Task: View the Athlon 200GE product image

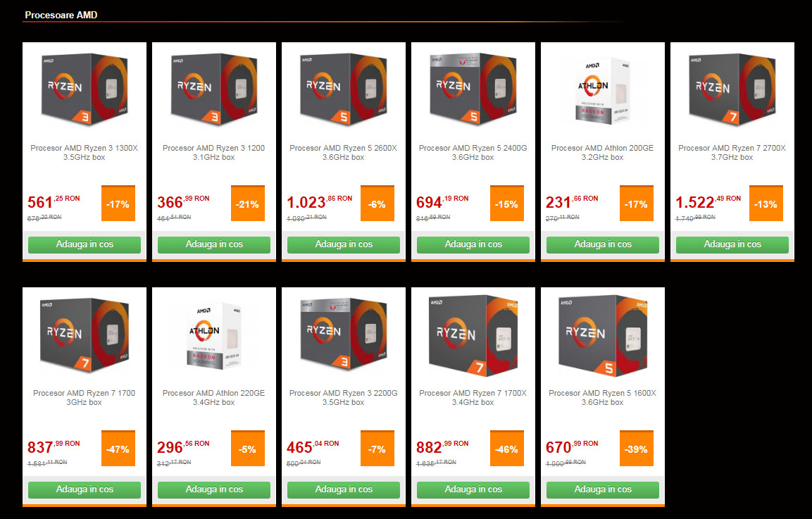Action: coord(603,90)
